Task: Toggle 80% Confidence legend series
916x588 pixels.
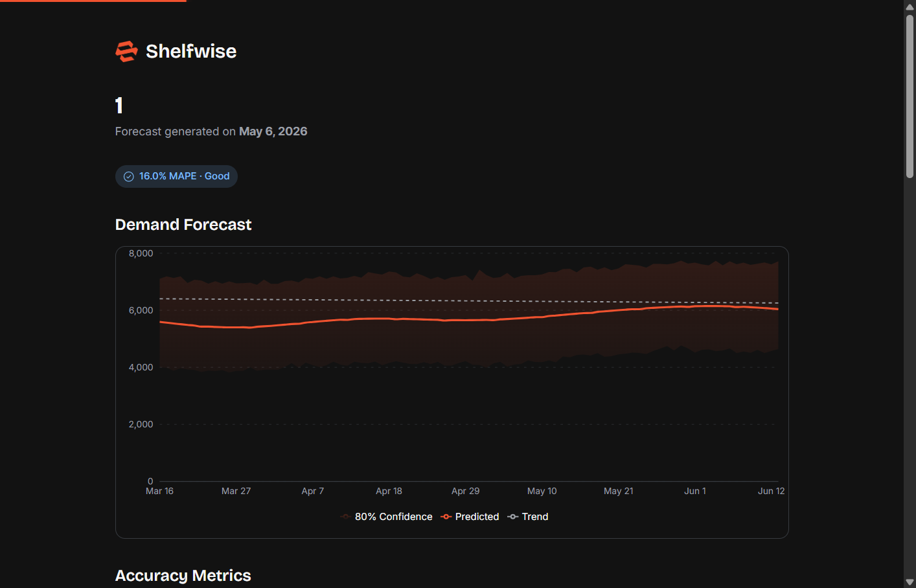Action: coord(386,517)
